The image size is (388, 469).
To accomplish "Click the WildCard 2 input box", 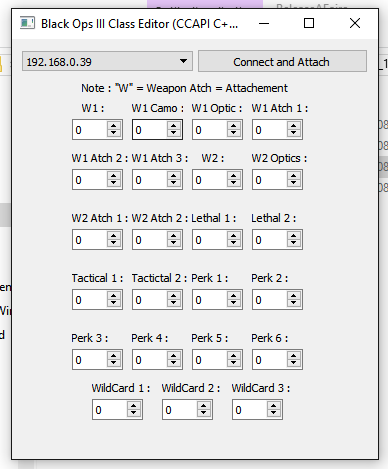I will tap(179, 410).
